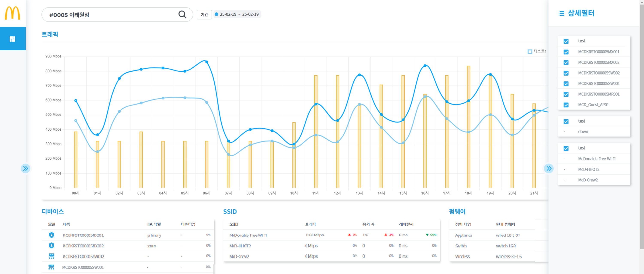Select McD-HHOT2 filter entry
644x274 pixels.
pyautogui.click(x=588, y=169)
